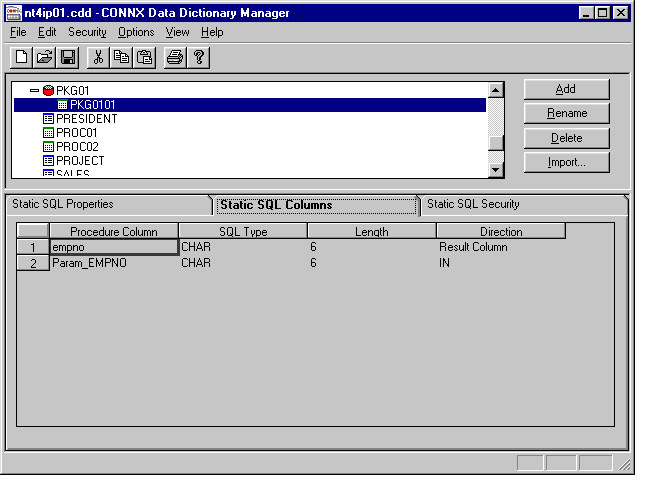Select PROC01 in the tree
Viewport: 646px width, 482px height.
click(77, 133)
